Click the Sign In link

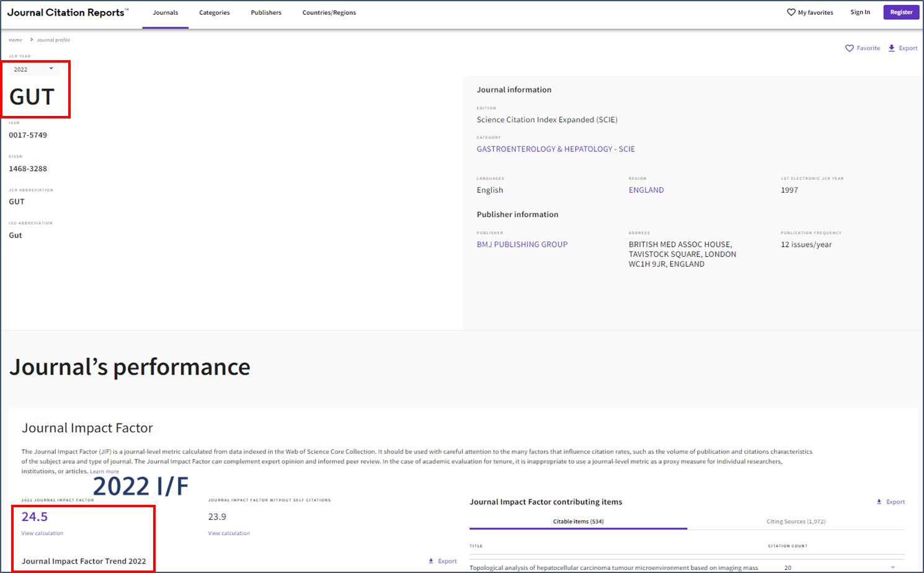tap(860, 12)
